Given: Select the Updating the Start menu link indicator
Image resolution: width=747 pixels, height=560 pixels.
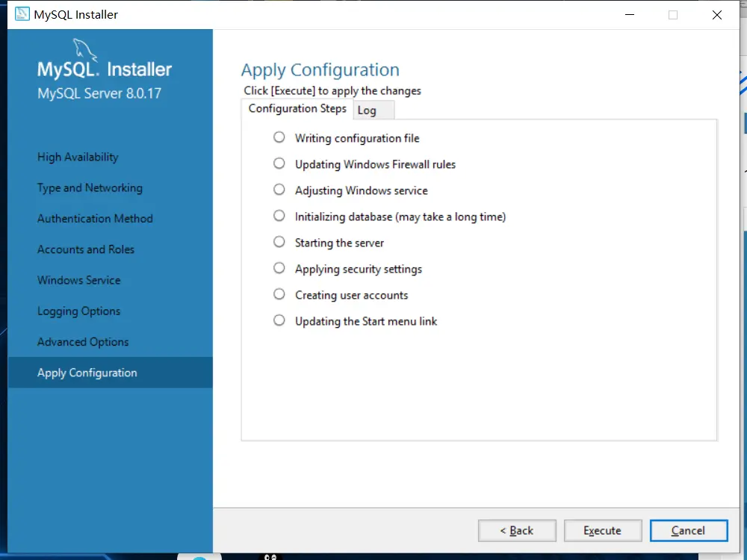Looking at the screenshot, I should 279,320.
